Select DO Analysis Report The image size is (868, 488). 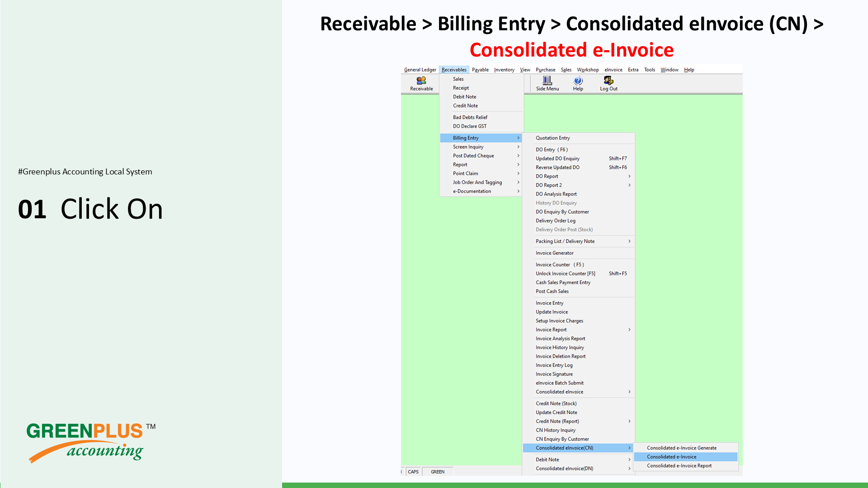click(x=579, y=194)
